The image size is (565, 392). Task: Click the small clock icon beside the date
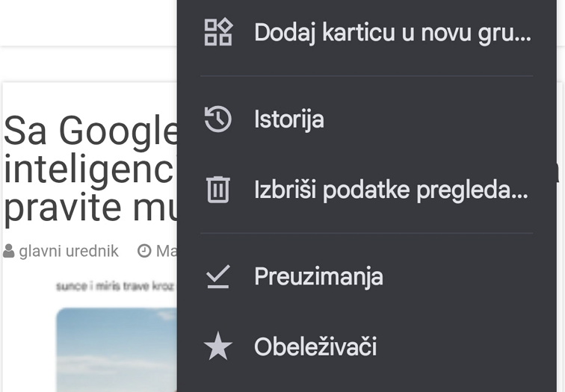[144, 252]
